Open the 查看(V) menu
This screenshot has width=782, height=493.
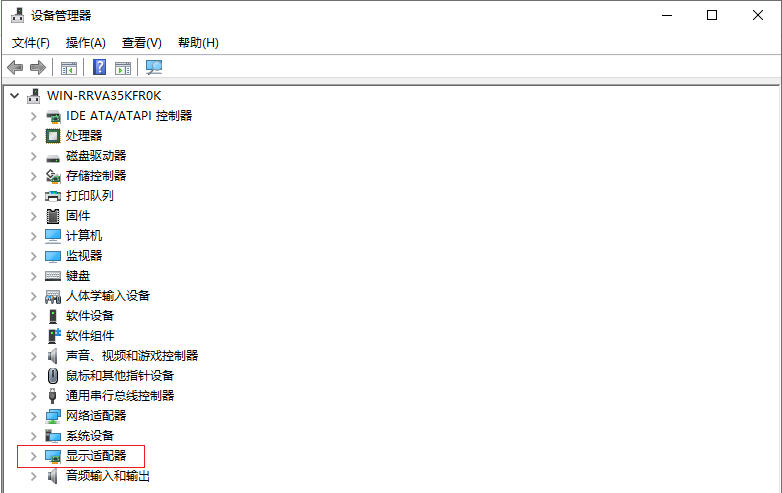[x=141, y=43]
